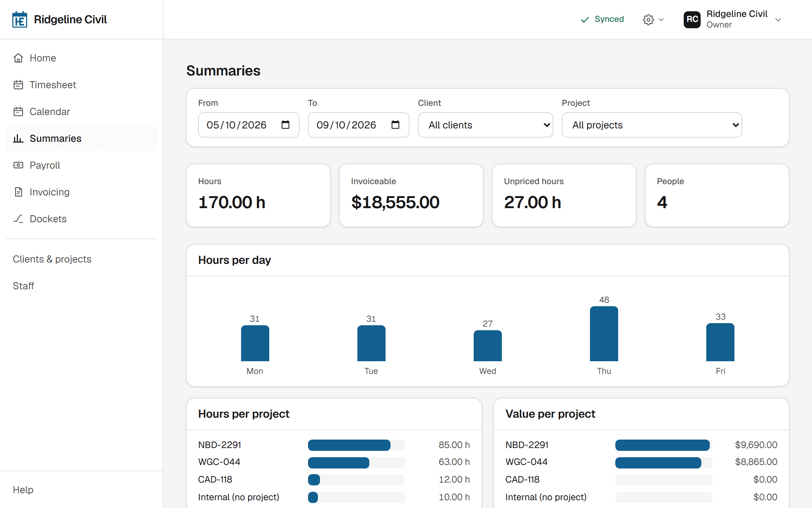The height and width of the screenshot is (508, 812).
Task: Go to Home in the sidebar
Action: point(81,58)
